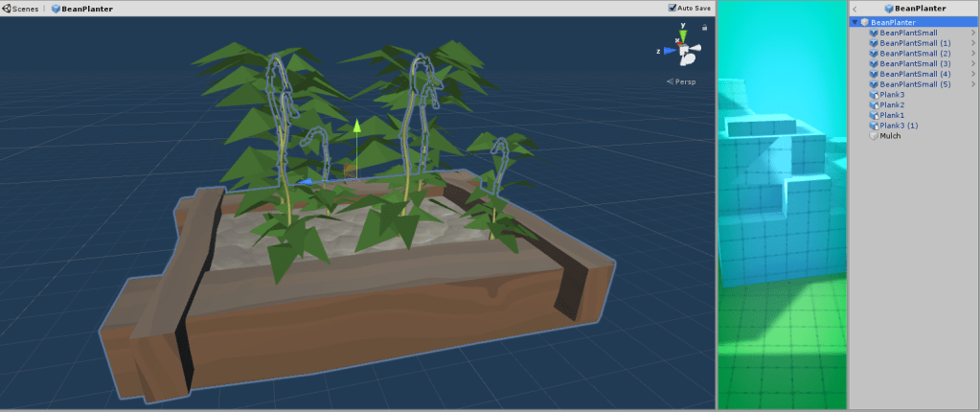Select Plank1 in the hierarchy
This screenshot has height=412, width=980.
[892, 115]
